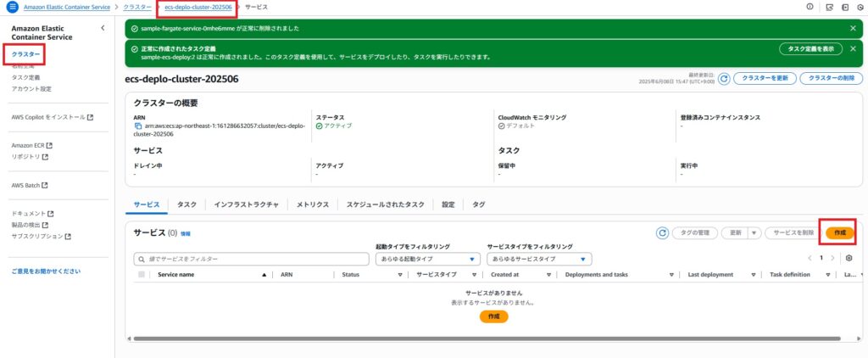This screenshot has width=868, height=358.
Task: Refresh the cluster details beside クラスターを更新
Action: (724, 79)
